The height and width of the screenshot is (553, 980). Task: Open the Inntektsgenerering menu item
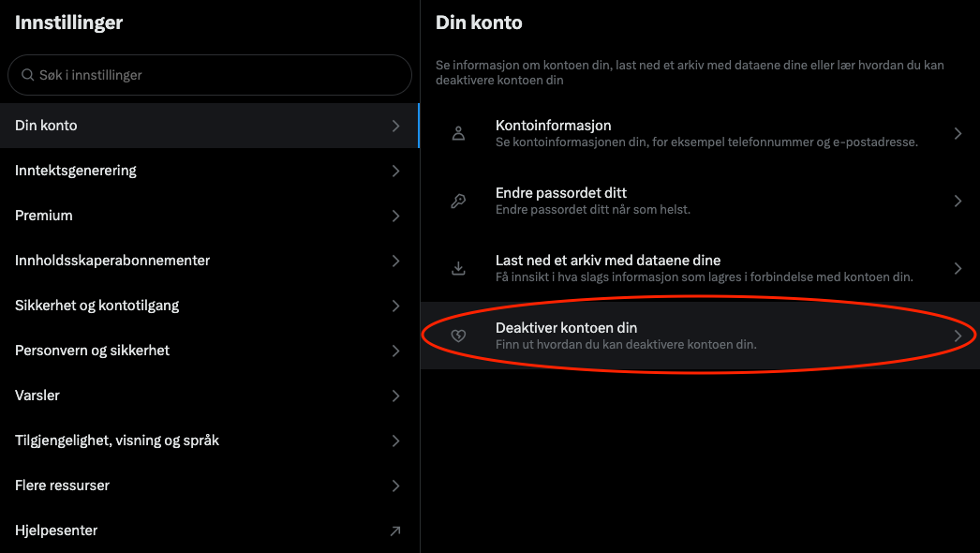(76, 171)
